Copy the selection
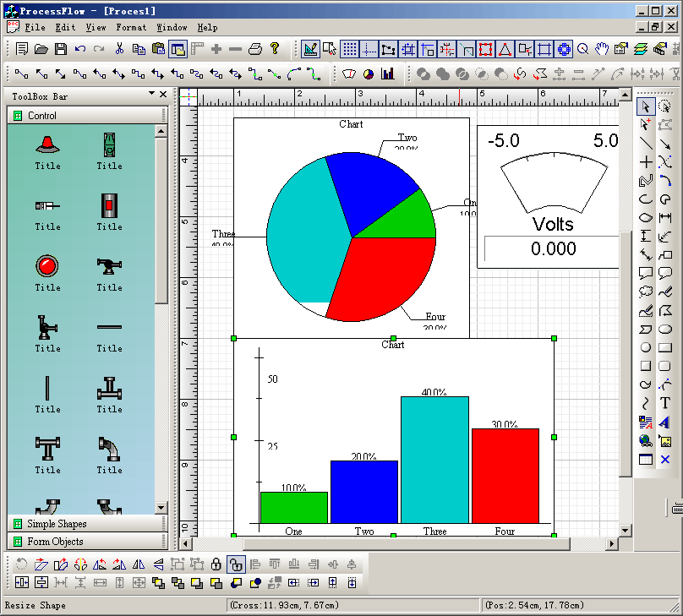683x616 pixels. pos(139,49)
